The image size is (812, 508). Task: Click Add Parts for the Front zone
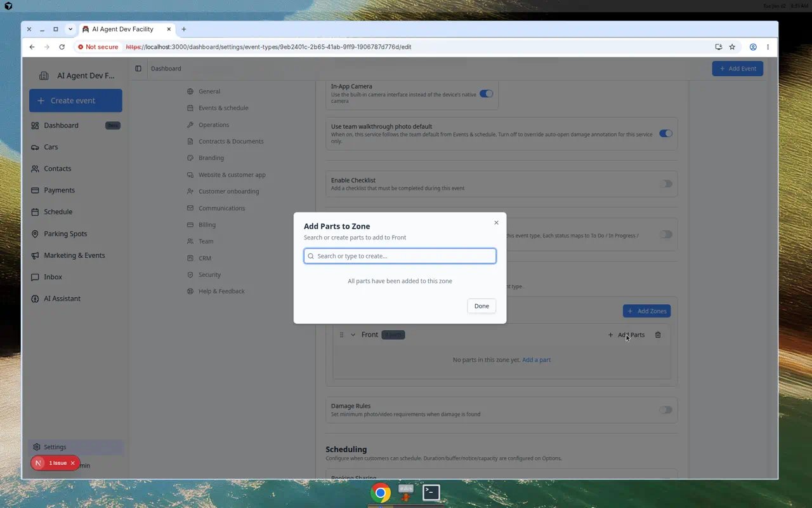coord(626,335)
